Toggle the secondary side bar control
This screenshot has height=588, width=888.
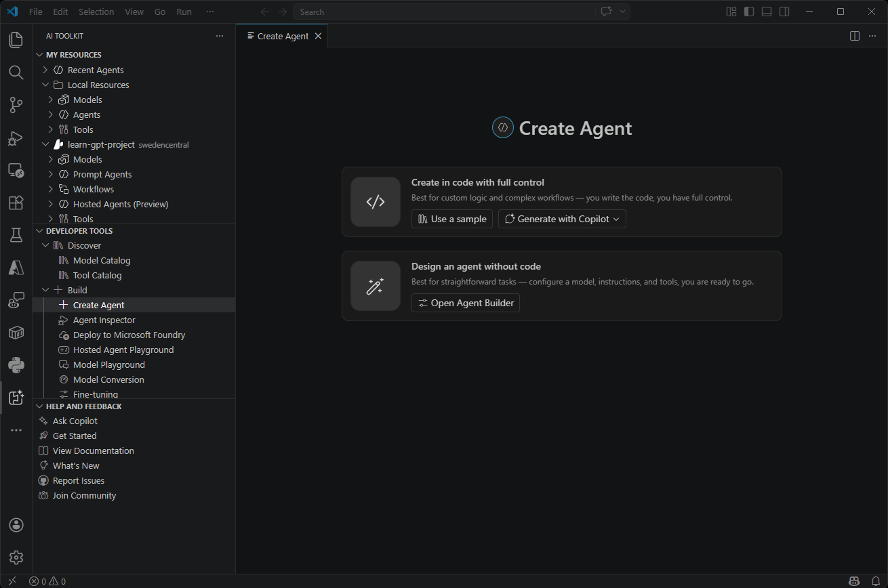(x=785, y=12)
